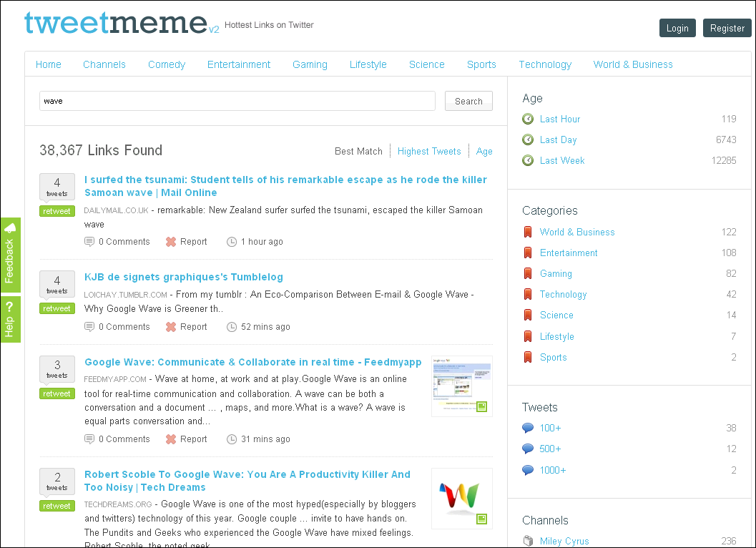Filter results by Last Day link
This screenshot has height=548, width=756.
(559, 140)
